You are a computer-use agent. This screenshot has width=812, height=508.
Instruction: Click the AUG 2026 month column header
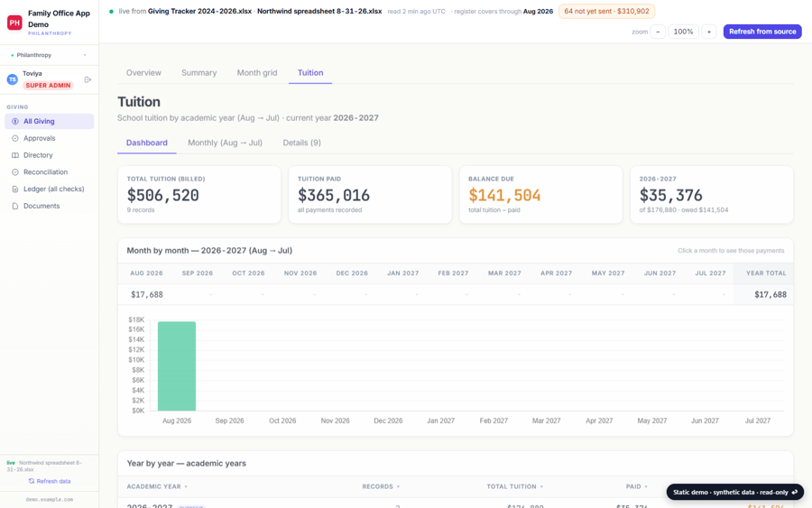tap(146, 273)
